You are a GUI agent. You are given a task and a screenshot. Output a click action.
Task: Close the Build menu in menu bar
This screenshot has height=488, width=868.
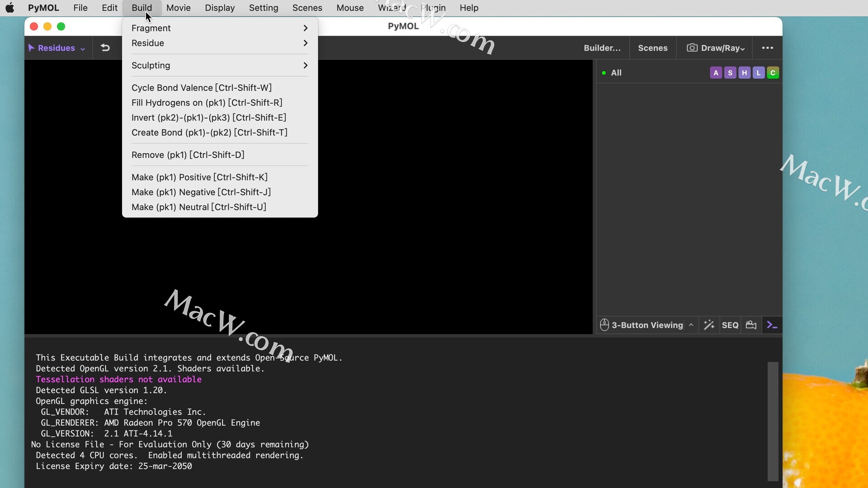pos(142,8)
